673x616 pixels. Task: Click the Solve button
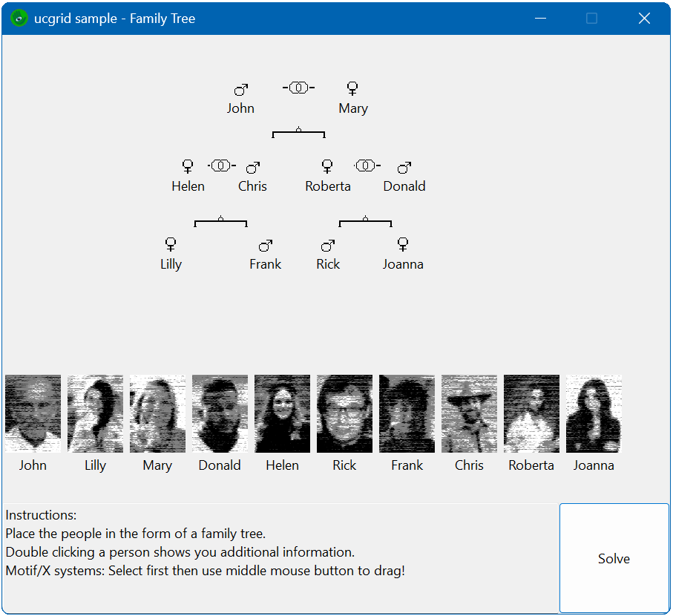tap(614, 558)
